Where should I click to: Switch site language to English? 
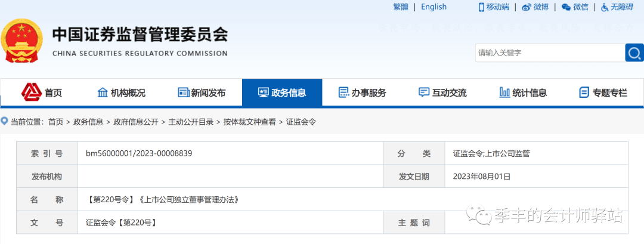[x=434, y=7]
